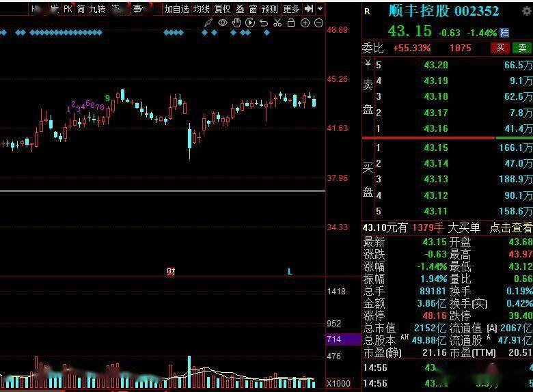Click the 叠 overlay button
Screen dimensions: 533x392
(241, 9)
